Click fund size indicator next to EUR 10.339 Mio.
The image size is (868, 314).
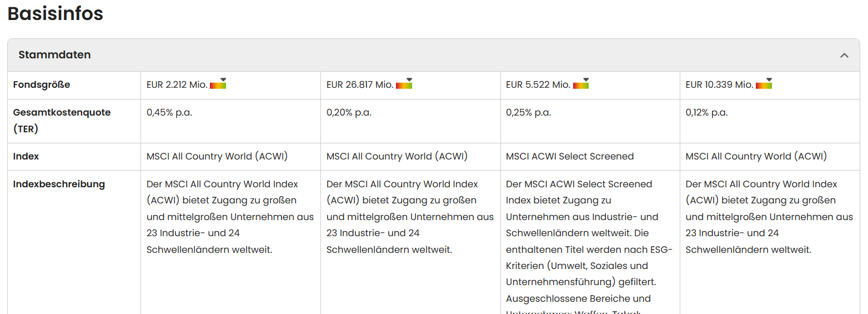[x=764, y=83]
